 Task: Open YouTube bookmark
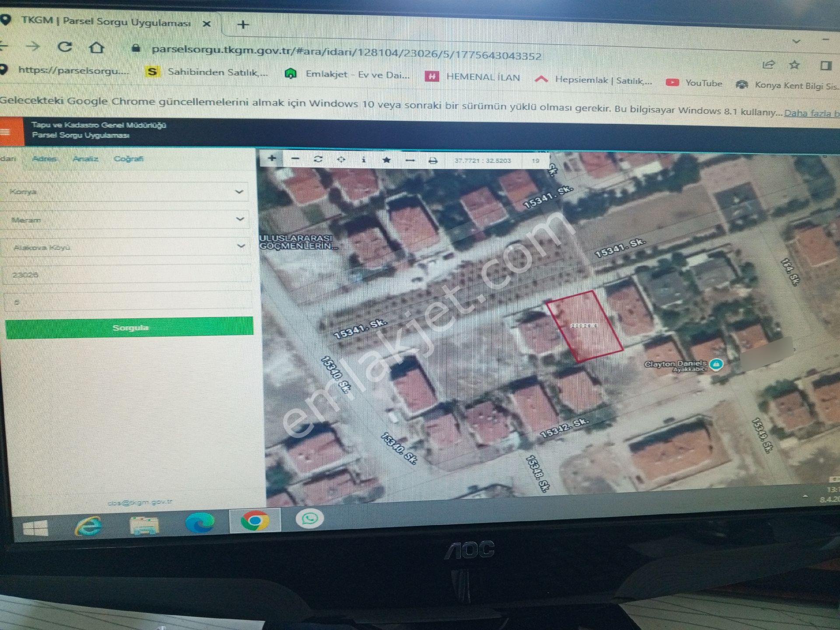[x=694, y=83]
